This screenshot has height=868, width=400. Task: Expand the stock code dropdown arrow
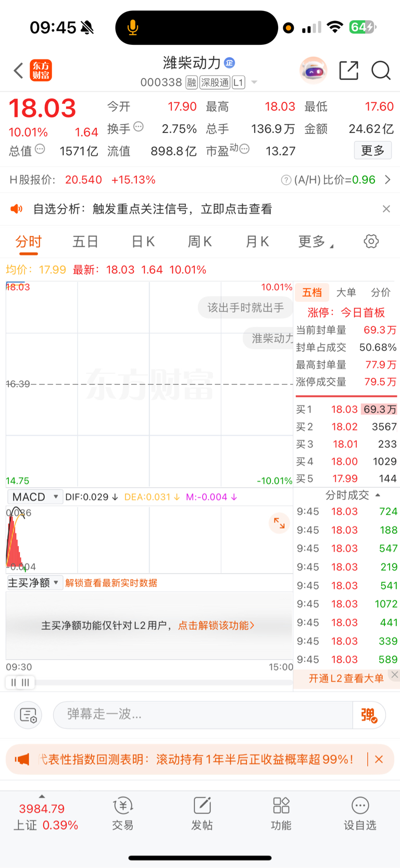254,82
